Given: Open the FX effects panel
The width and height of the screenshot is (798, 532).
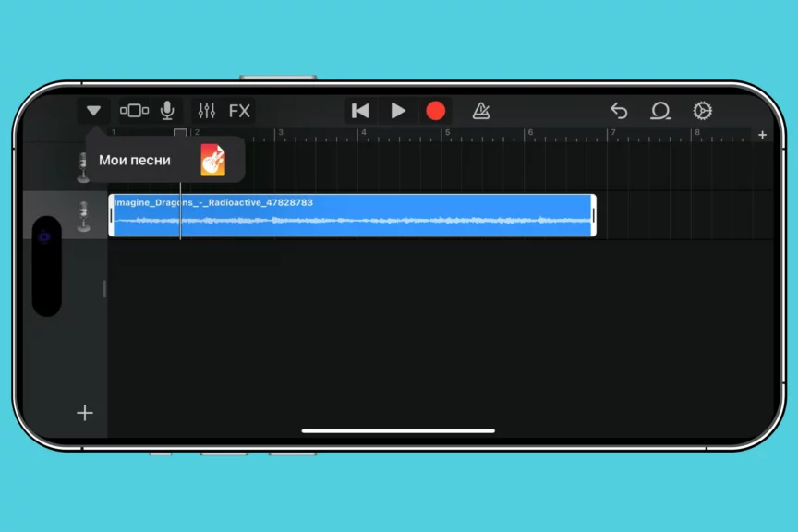Looking at the screenshot, I should pyautogui.click(x=239, y=111).
